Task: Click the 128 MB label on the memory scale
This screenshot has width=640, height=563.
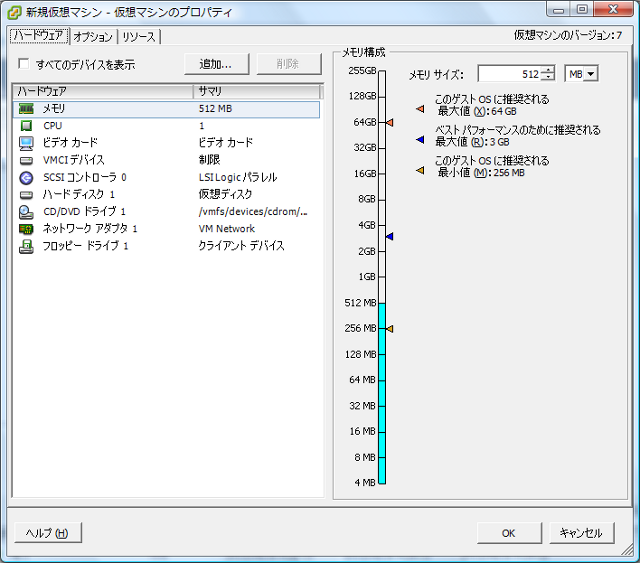Action: click(x=360, y=354)
